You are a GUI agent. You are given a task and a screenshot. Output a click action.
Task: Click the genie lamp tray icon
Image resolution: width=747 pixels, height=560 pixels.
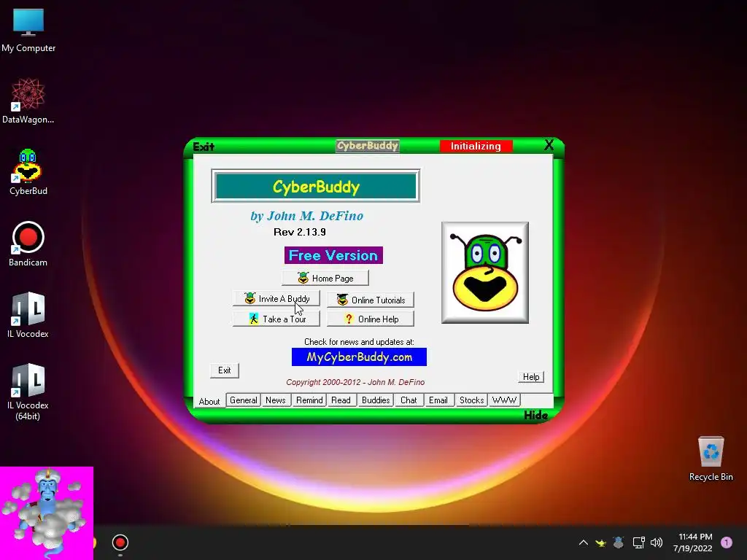[x=601, y=542]
